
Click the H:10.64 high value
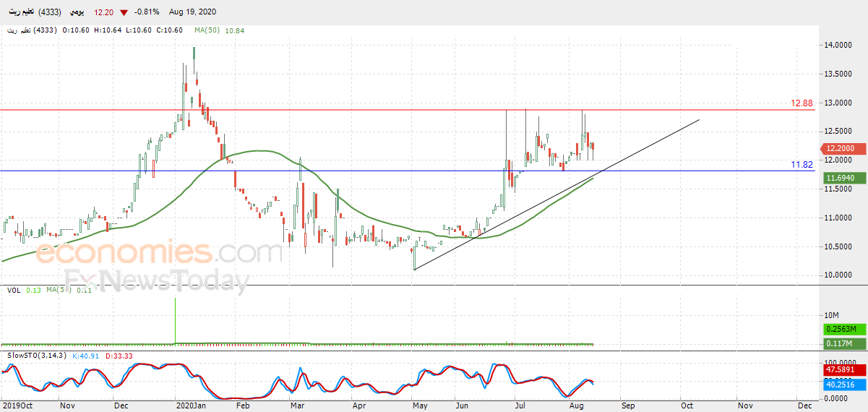pyautogui.click(x=108, y=30)
